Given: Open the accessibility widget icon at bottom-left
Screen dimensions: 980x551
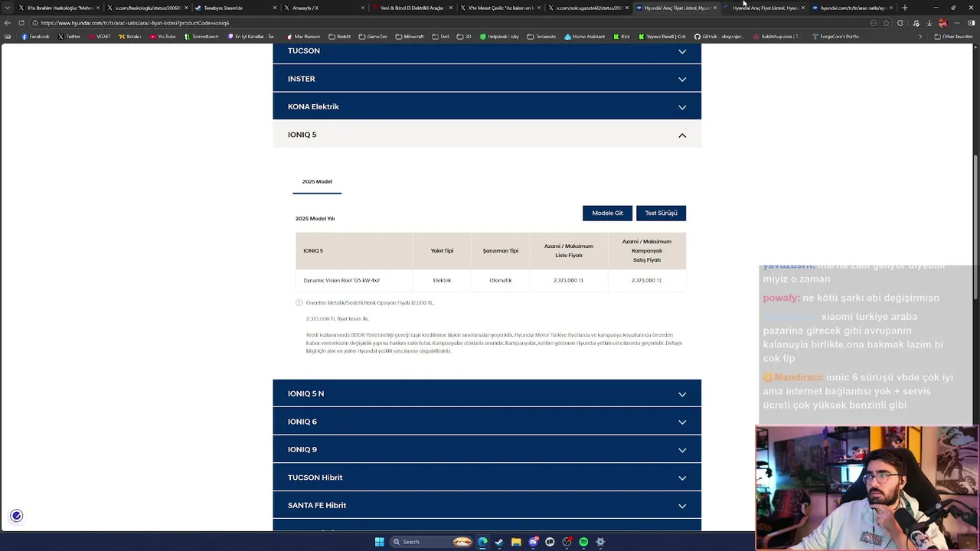Looking at the screenshot, I should (16, 516).
